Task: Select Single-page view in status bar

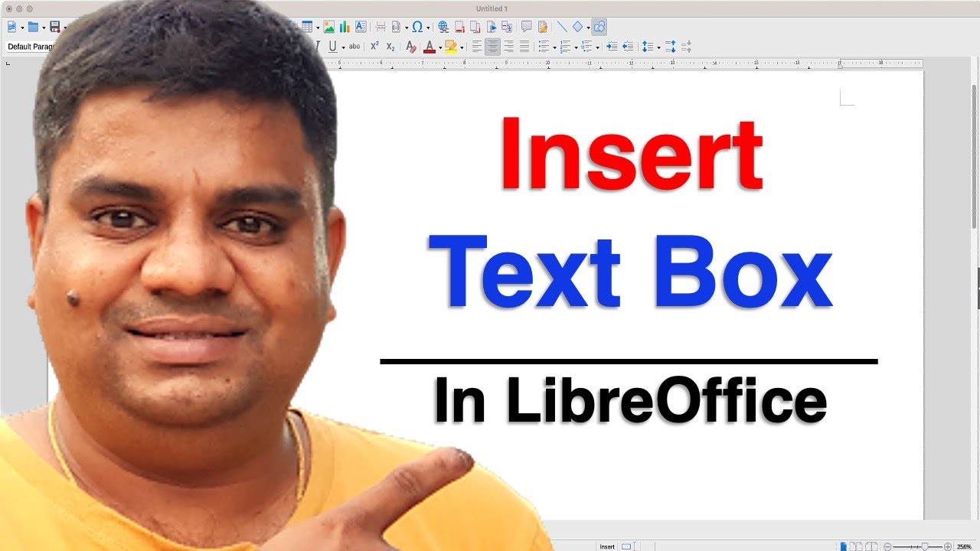Action: (843, 546)
